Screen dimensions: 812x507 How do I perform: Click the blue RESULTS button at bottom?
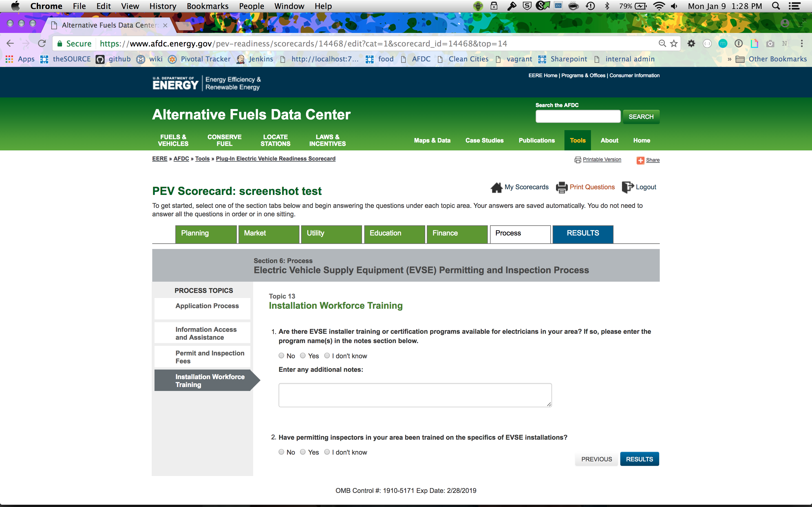tap(639, 459)
